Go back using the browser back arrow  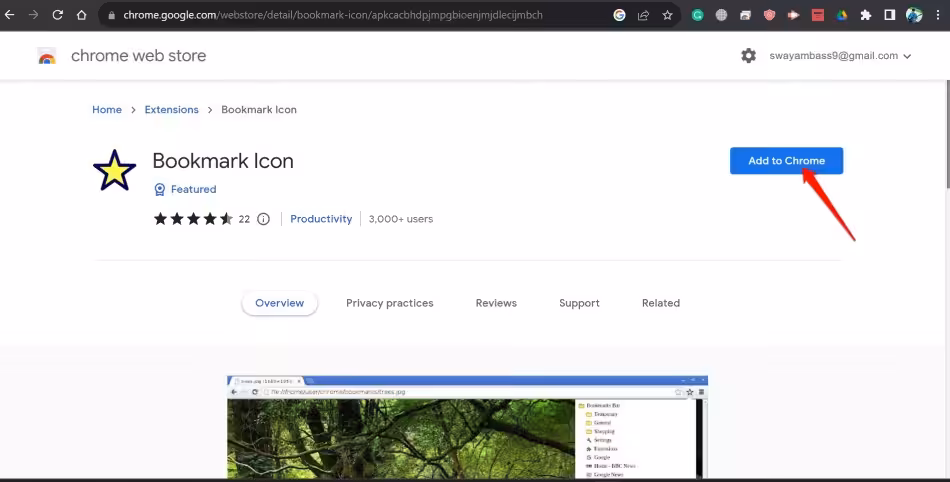[9, 15]
